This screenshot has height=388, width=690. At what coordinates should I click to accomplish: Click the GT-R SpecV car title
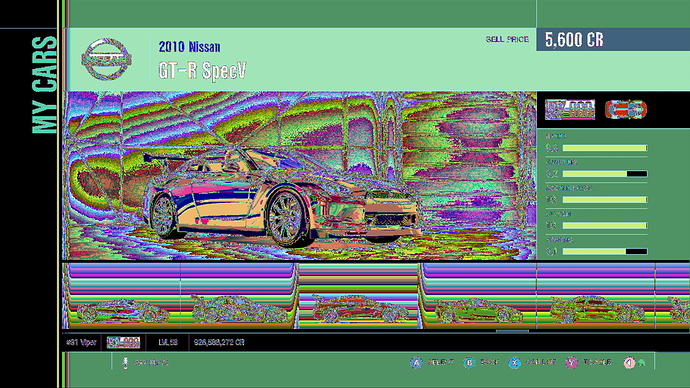202,71
